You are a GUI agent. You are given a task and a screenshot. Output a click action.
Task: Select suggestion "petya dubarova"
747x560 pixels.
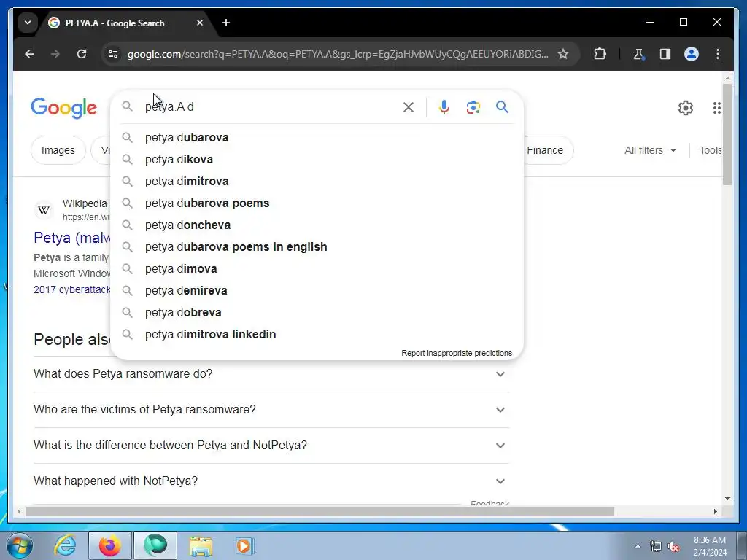(317, 138)
